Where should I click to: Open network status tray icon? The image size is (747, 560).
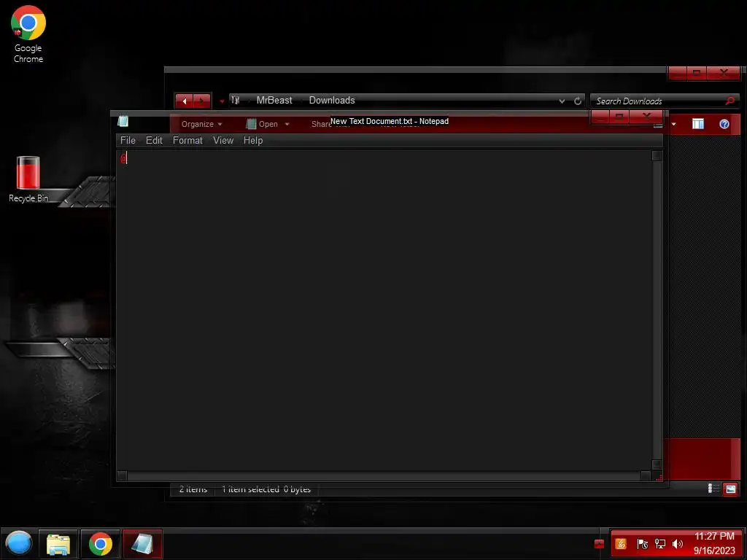(x=659, y=544)
